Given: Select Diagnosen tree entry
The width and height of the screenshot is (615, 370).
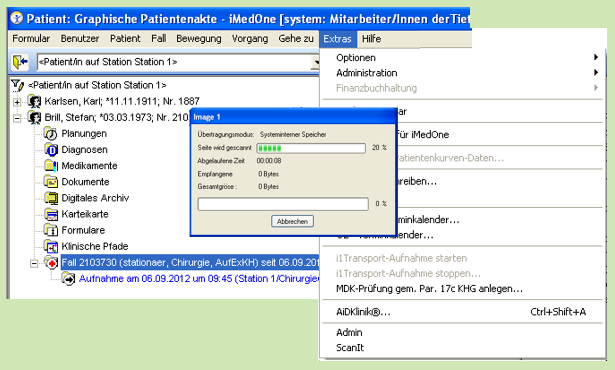Looking at the screenshot, I should pos(84,149).
